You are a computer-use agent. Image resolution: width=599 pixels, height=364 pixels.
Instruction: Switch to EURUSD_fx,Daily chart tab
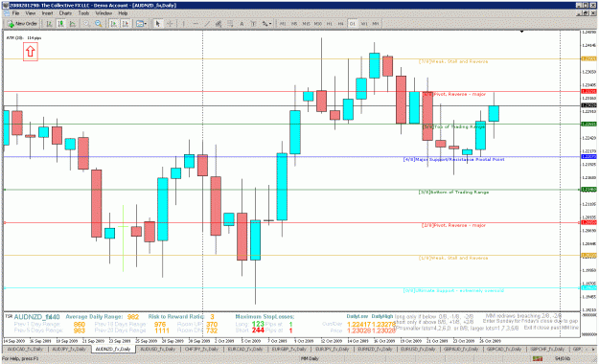coord(419,349)
